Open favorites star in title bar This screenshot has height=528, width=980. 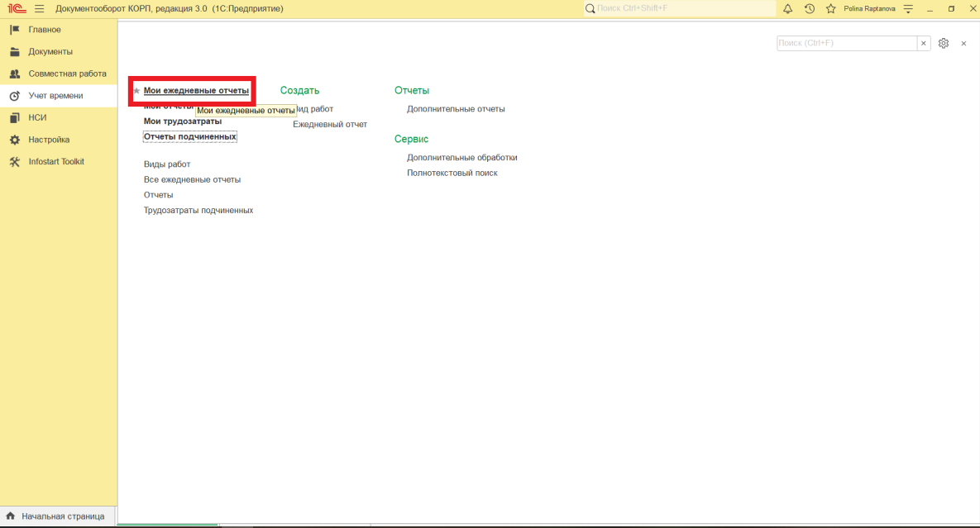tap(830, 8)
